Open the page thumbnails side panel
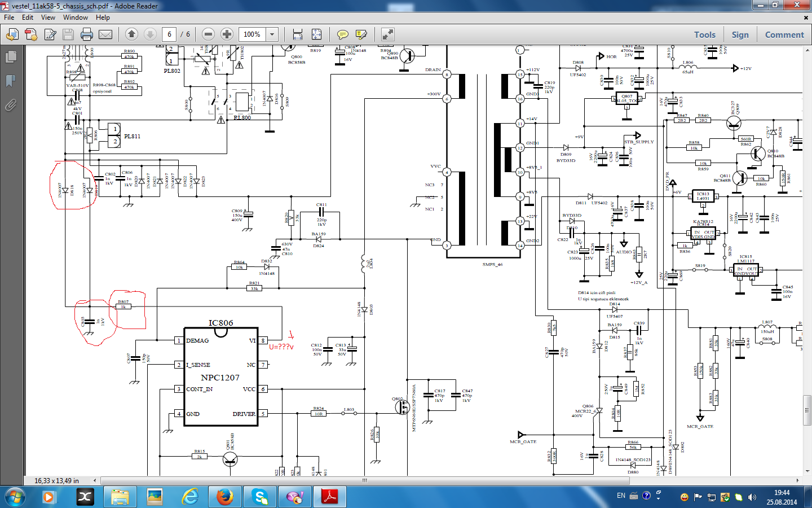The width and height of the screenshot is (812, 508). tap(10, 57)
